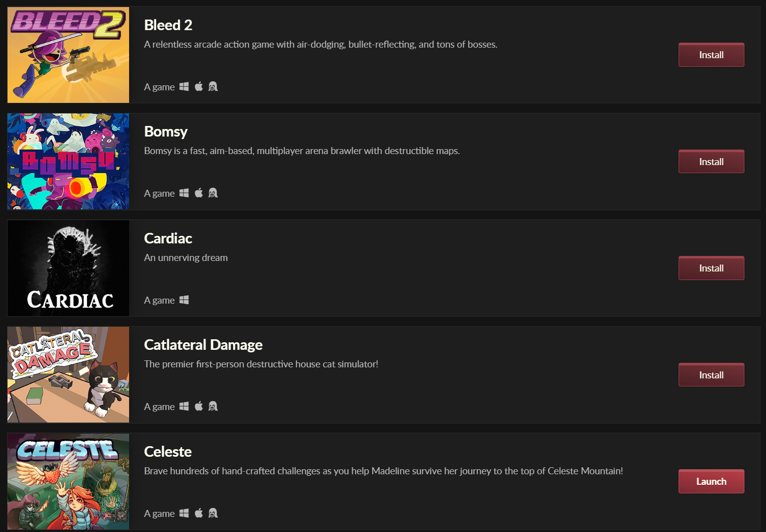Click 'A game' label on the Bleed 2 row

pyautogui.click(x=159, y=87)
